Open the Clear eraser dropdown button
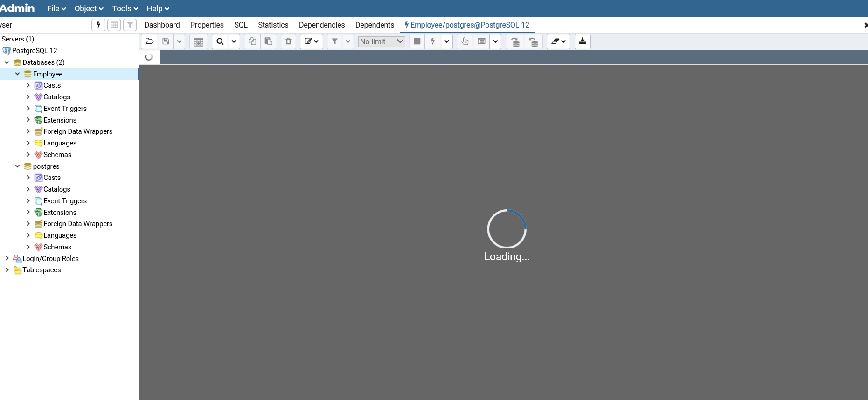 [x=558, y=41]
